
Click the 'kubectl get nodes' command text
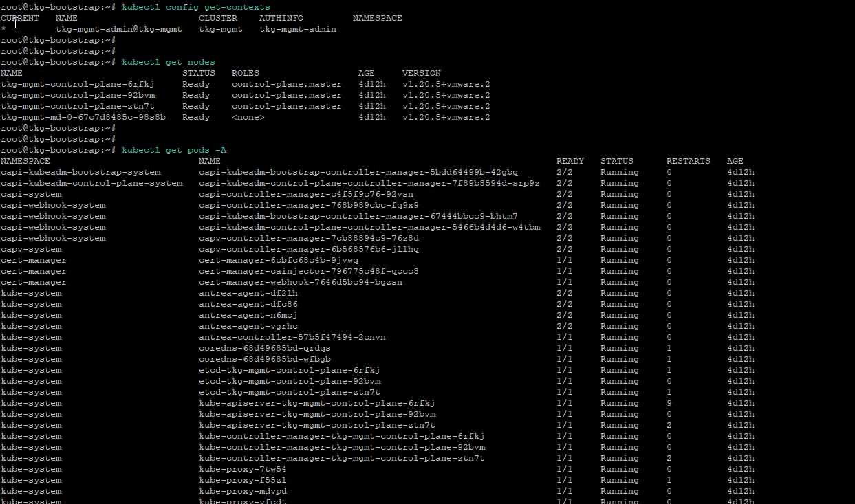[169, 62]
